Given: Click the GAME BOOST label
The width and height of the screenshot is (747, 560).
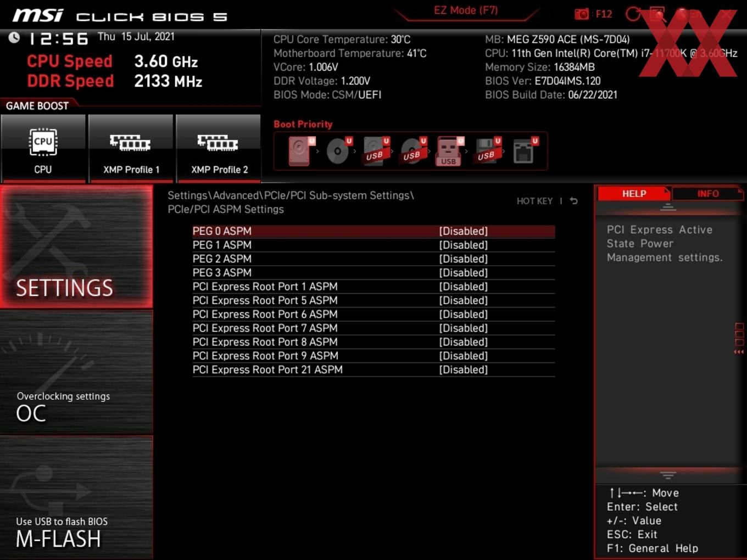Looking at the screenshot, I should [37, 106].
